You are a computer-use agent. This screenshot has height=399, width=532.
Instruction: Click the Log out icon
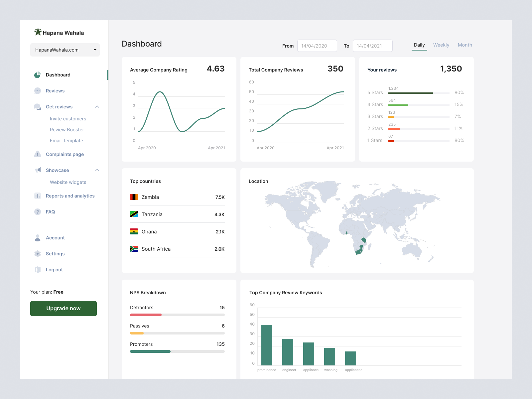point(38,269)
